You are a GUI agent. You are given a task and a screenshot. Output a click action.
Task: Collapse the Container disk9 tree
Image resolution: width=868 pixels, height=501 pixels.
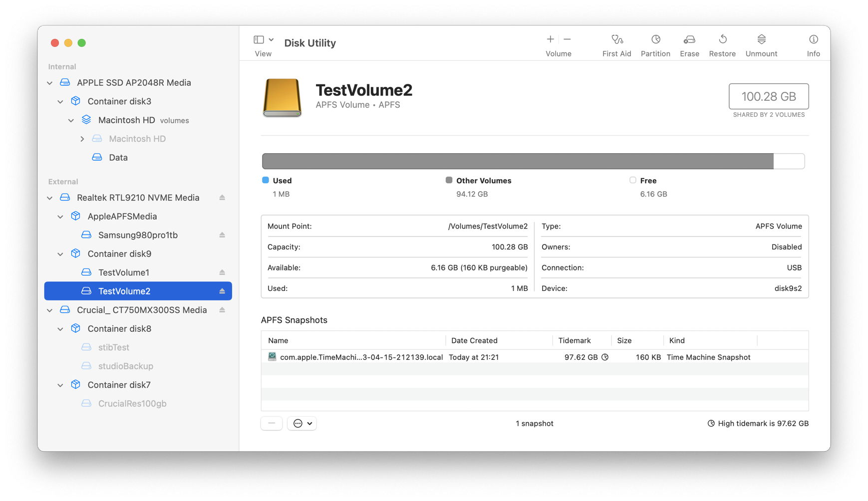(x=60, y=253)
